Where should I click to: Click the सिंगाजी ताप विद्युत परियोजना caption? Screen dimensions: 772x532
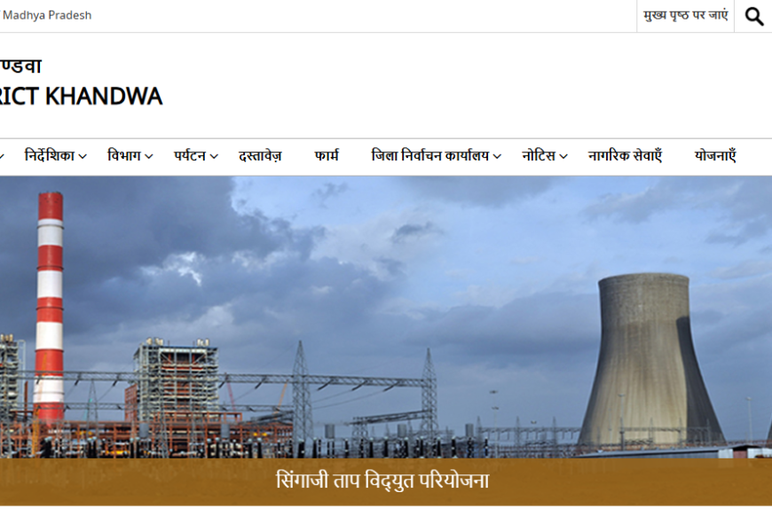click(382, 481)
